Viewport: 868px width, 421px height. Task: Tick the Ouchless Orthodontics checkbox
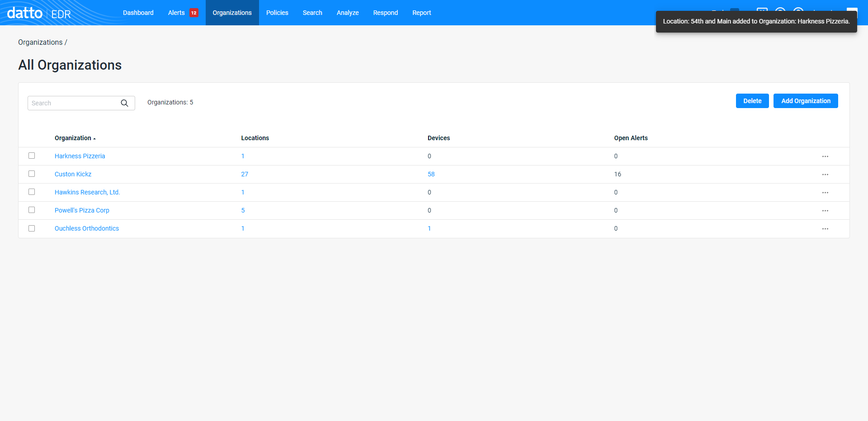[32, 228]
